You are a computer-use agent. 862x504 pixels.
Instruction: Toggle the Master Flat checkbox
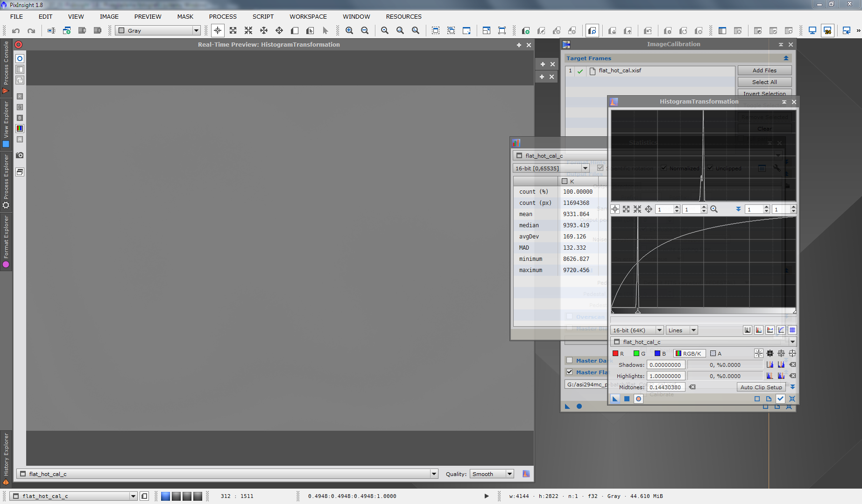(x=569, y=372)
